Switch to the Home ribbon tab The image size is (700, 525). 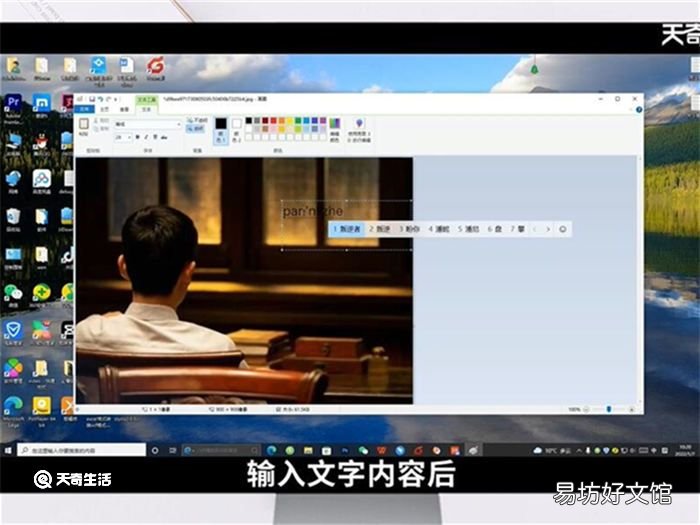(x=104, y=109)
